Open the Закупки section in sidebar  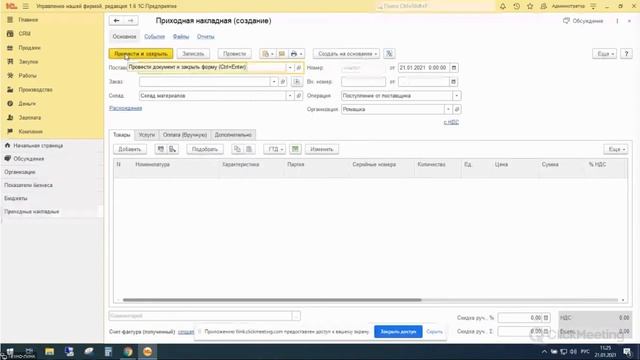[x=28, y=62]
